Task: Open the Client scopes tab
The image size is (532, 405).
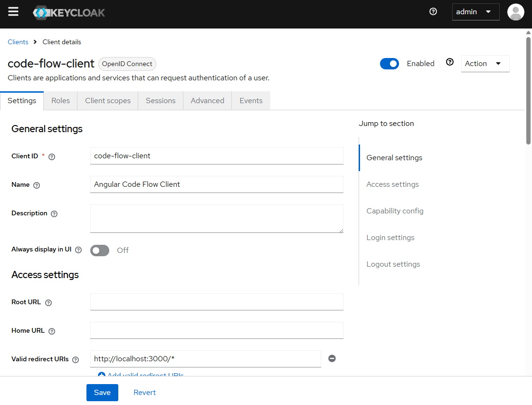Action: click(x=107, y=100)
